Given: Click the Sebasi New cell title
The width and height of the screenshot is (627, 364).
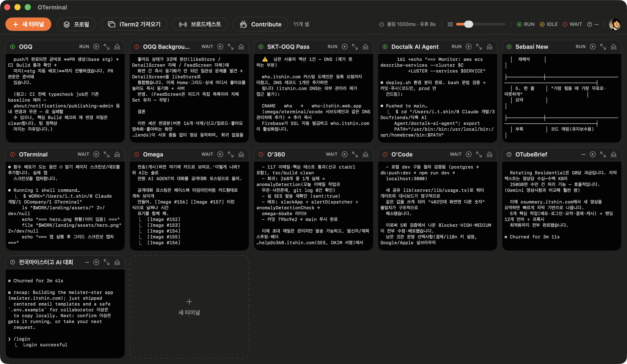Looking at the screenshot, I should pos(532,47).
